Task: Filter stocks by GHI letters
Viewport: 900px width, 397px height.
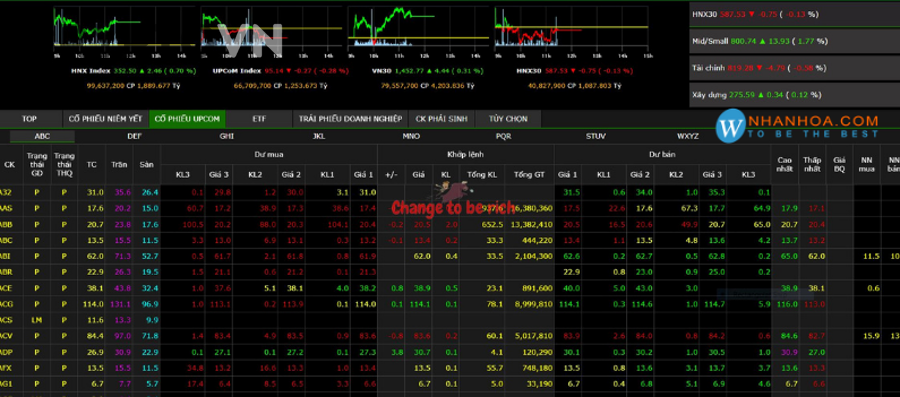Action: pyautogui.click(x=227, y=137)
